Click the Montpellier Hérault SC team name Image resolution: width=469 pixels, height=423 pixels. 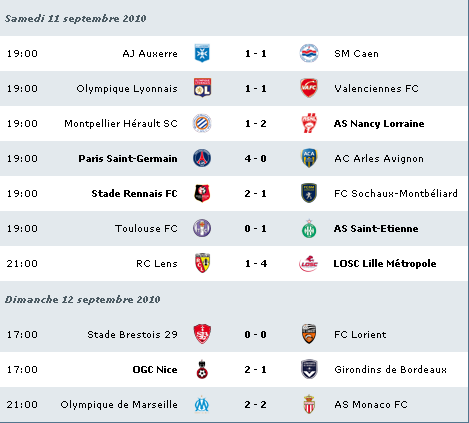coord(121,124)
